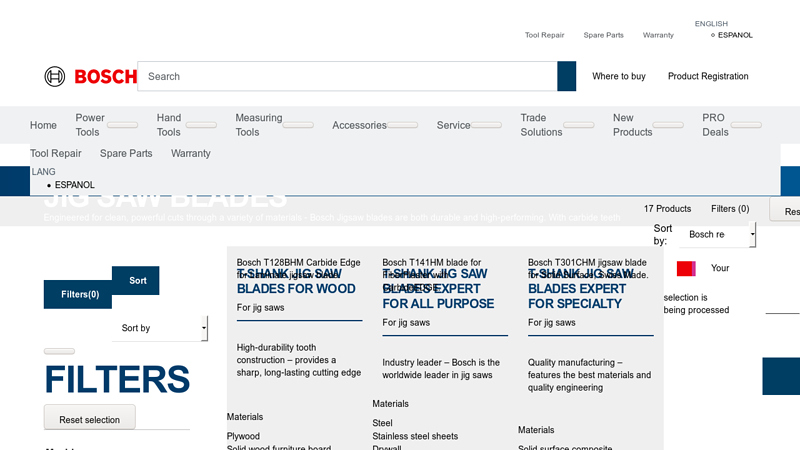
Task: Open the "Bosch re" sort dropdown
Action: (718, 235)
